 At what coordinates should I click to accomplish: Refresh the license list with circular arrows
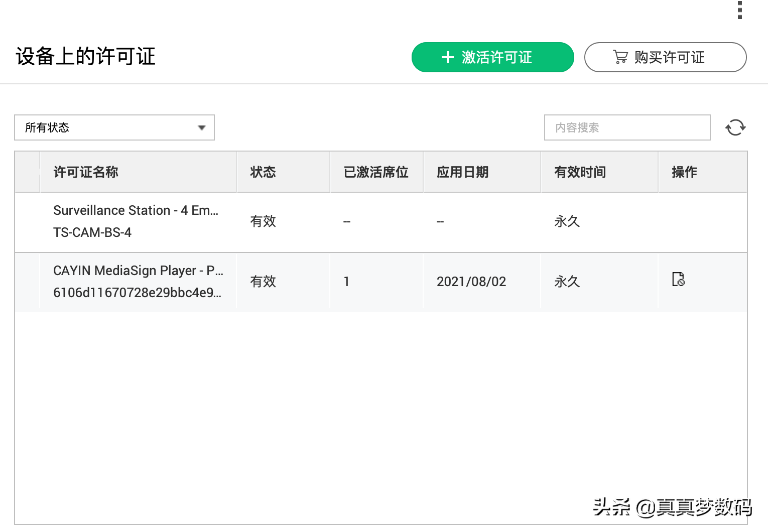pos(735,127)
